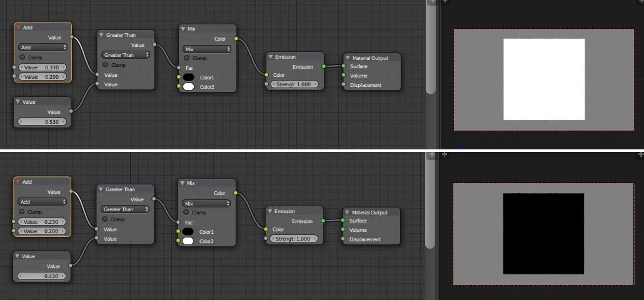Open the white Color2 swatch in lower Mix node

point(188,241)
